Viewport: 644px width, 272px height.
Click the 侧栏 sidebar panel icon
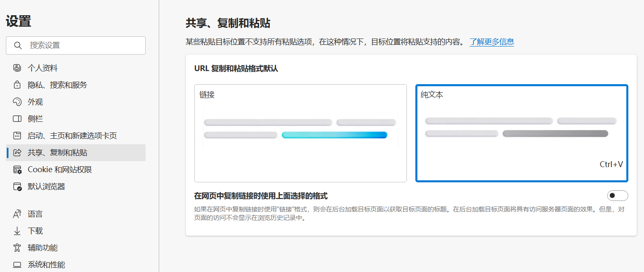click(17, 119)
